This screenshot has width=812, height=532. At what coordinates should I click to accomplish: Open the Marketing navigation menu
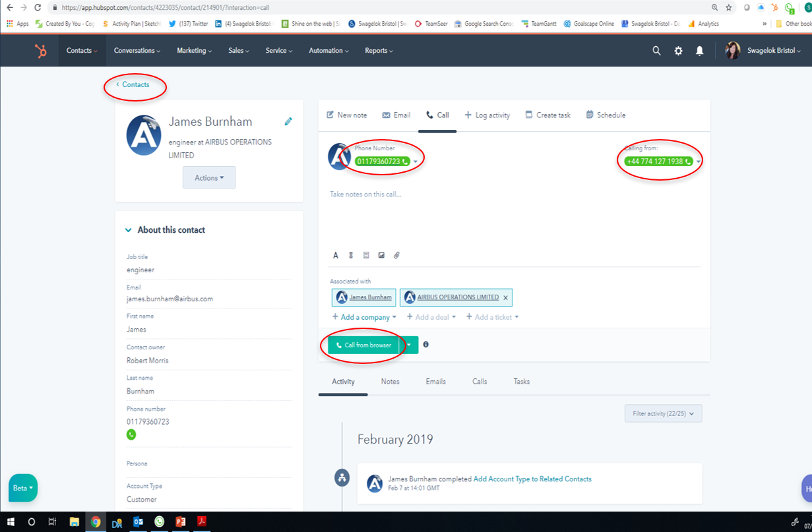pyautogui.click(x=195, y=51)
